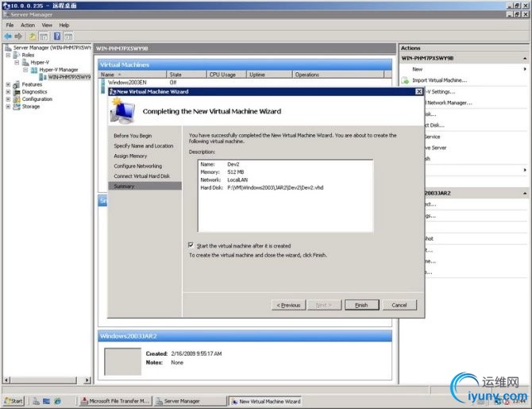Click the Start button on taskbar
The width and height of the screenshot is (532, 409).
14,401
